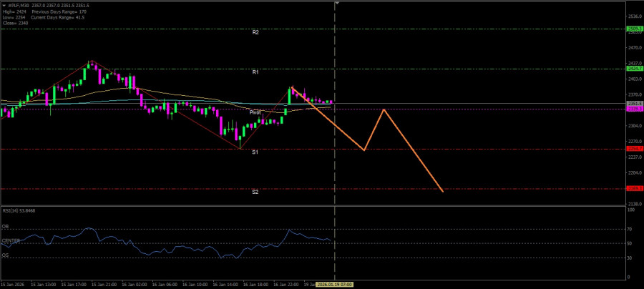Click the 16 Jan 02:00 time axis label
This screenshot has width=644, height=289.
(135, 285)
